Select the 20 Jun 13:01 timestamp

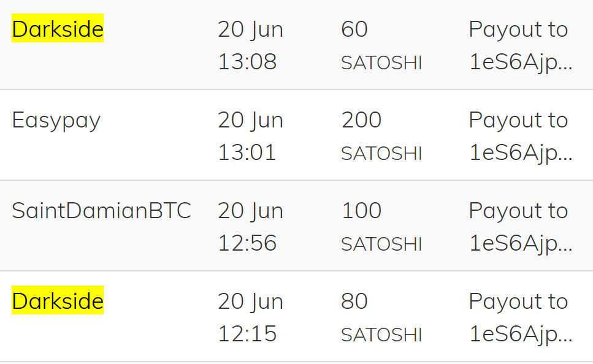pos(250,136)
